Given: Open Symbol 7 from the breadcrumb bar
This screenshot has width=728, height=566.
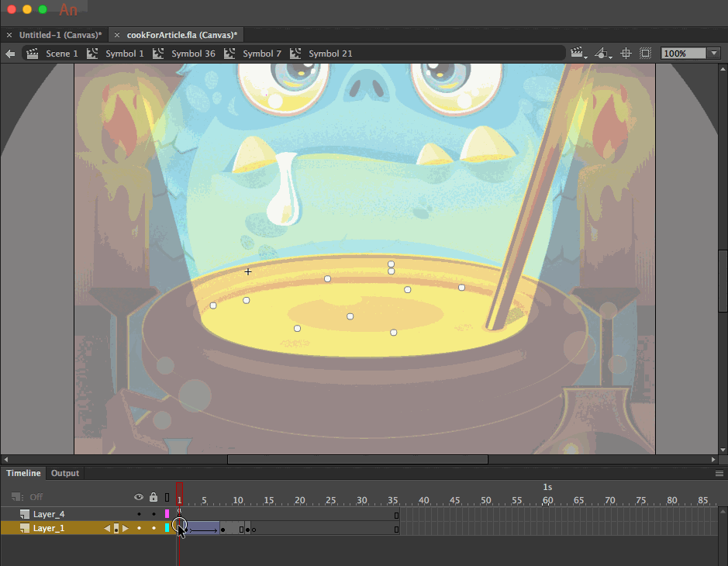Looking at the screenshot, I should tap(260, 53).
